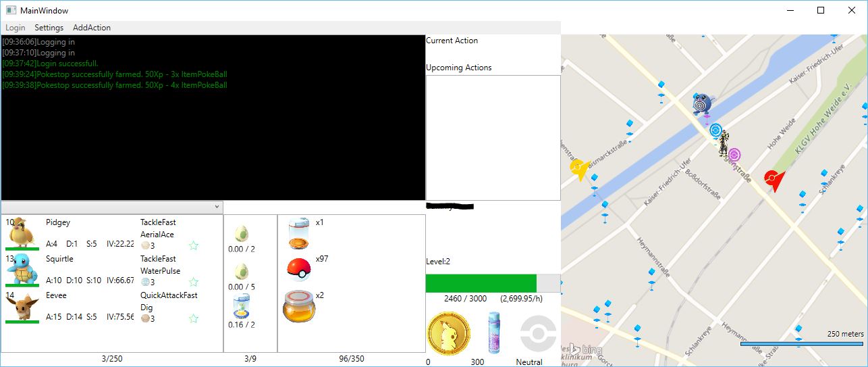Select the egg showing 0.00 / 2
Screen dimensions: 868x367
click(x=242, y=234)
